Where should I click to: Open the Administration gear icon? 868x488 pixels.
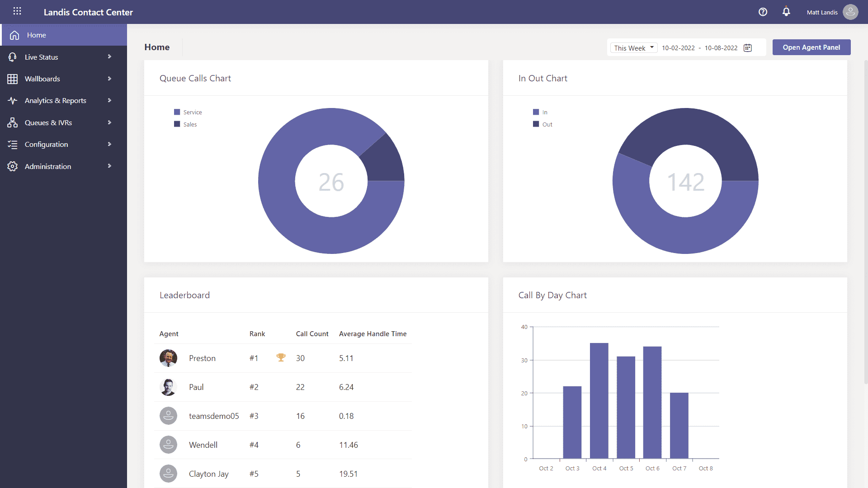coord(12,166)
